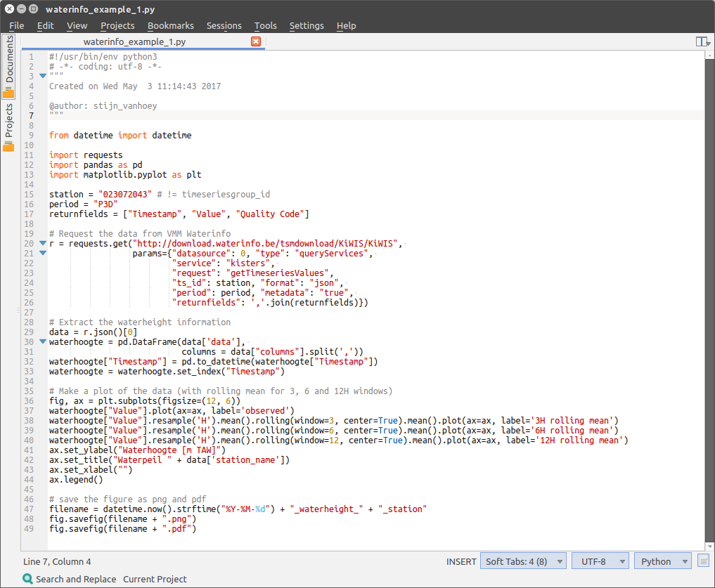Click the "data = r.json()[0]" line
The image size is (715, 588).
(x=93, y=332)
